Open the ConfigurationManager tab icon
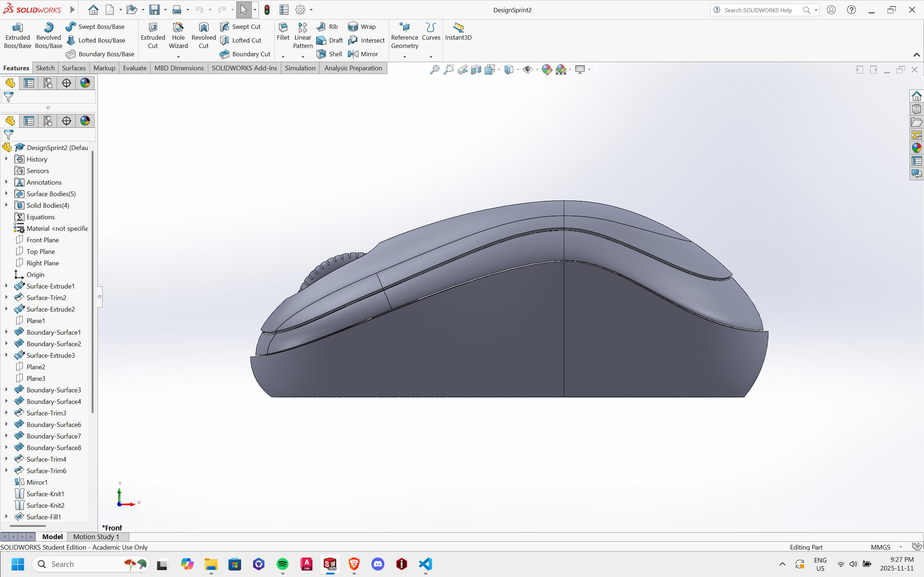Screen dimensions: 924x577 (47, 121)
